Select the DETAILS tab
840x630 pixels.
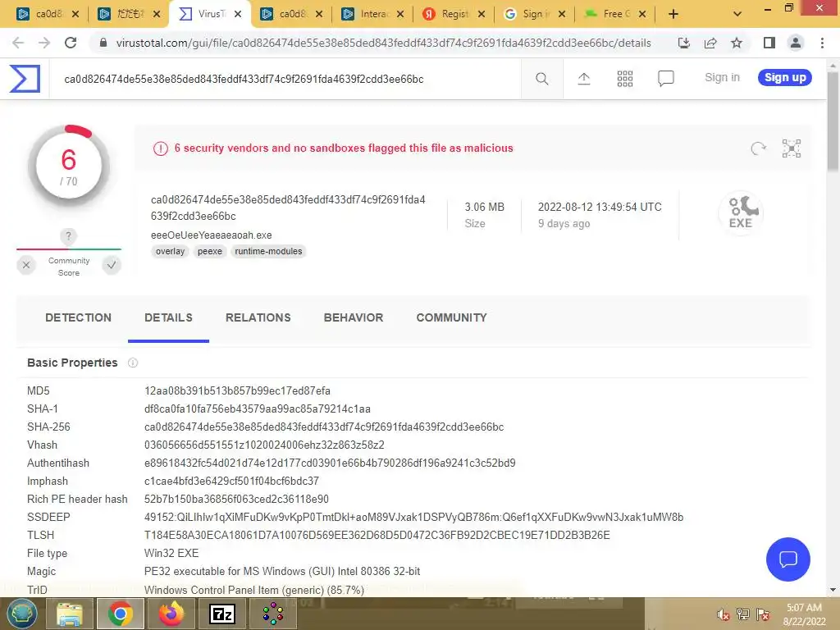tap(168, 317)
